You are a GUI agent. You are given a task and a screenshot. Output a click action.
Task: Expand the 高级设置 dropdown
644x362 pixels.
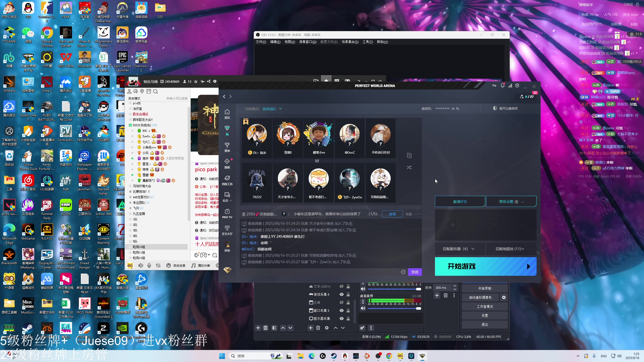click(511, 202)
